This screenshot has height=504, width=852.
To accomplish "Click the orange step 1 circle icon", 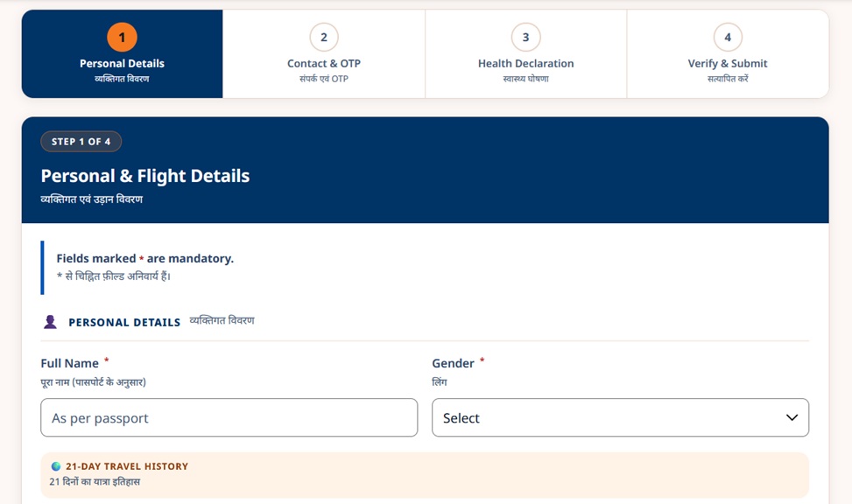I will [x=122, y=37].
